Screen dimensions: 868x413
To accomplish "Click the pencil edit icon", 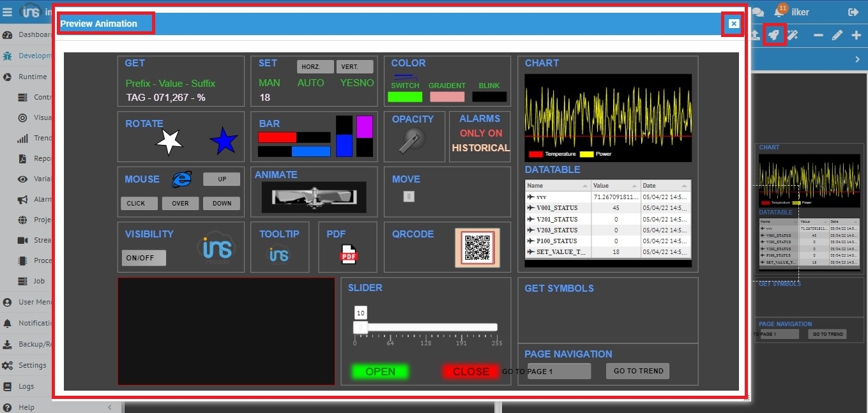I will pyautogui.click(x=837, y=35).
